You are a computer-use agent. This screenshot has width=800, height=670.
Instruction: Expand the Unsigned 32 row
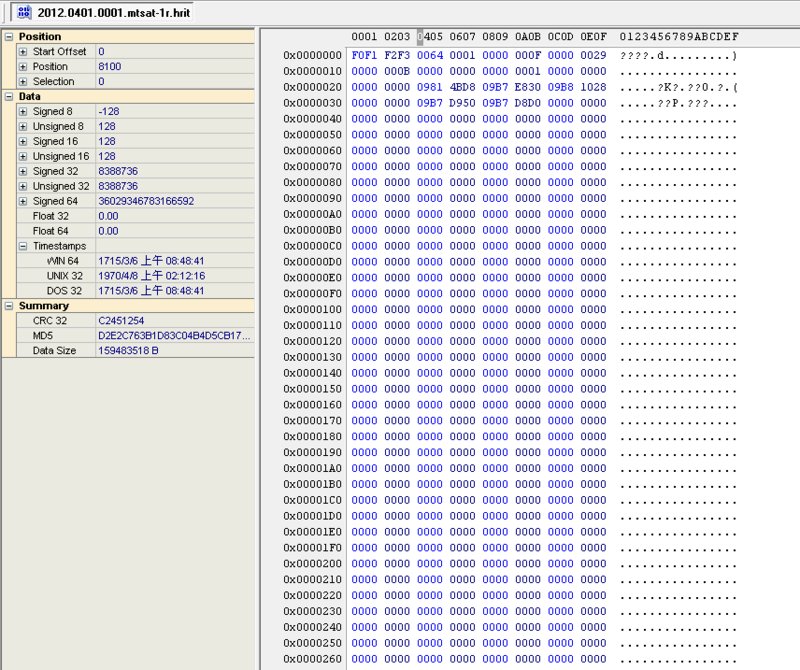[x=23, y=186]
